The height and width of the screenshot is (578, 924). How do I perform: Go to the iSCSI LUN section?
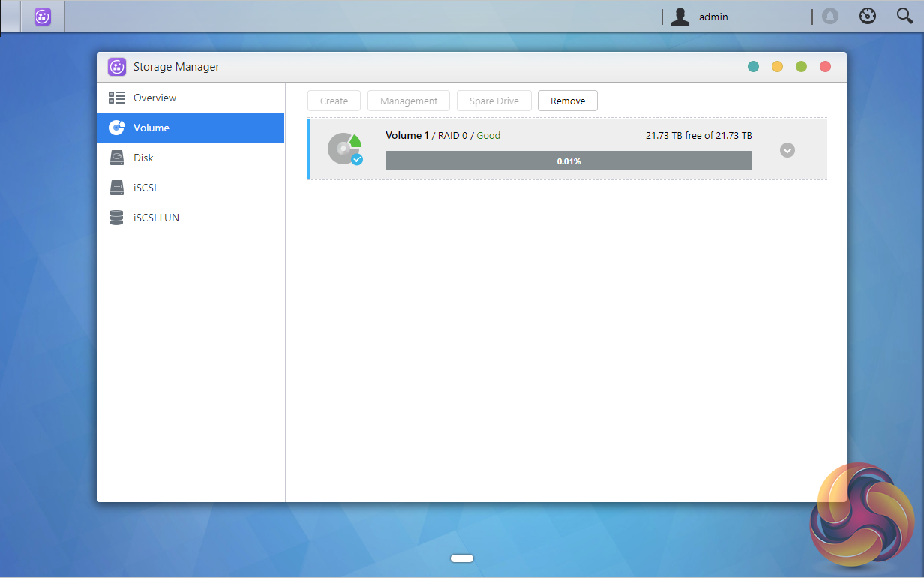pyautogui.click(x=156, y=218)
